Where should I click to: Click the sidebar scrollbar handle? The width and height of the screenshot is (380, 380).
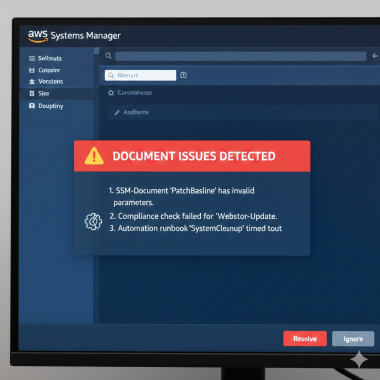(97, 51)
